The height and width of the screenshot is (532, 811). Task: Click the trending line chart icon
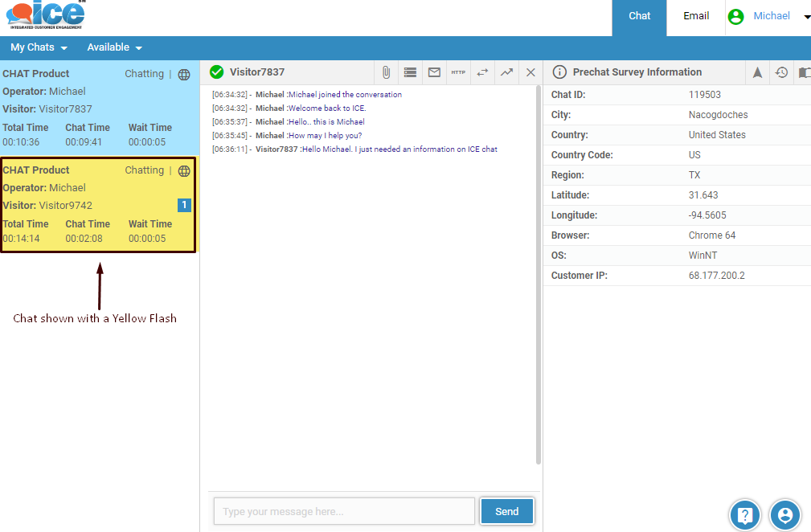coord(506,72)
